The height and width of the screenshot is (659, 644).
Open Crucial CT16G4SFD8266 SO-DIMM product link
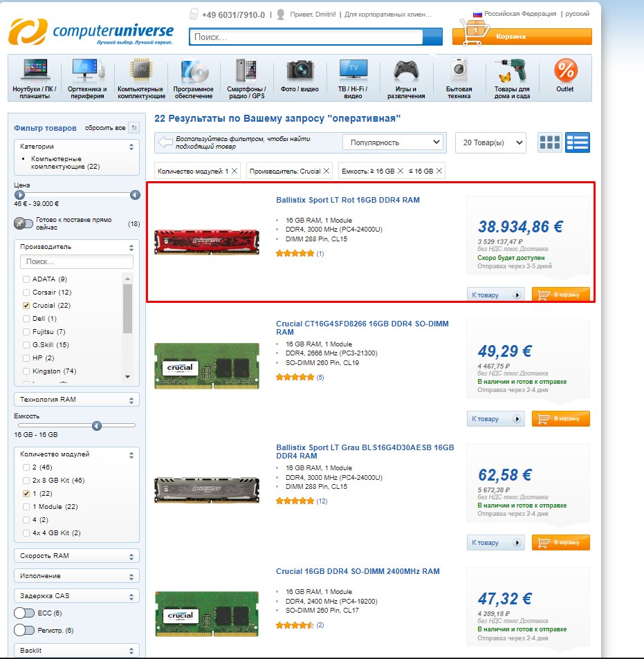click(x=362, y=328)
